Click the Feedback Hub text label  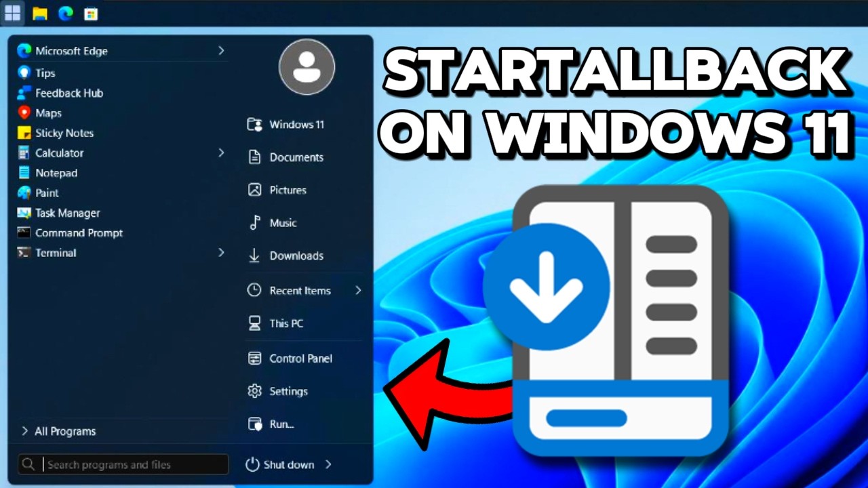pyautogui.click(x=69, y=93)
